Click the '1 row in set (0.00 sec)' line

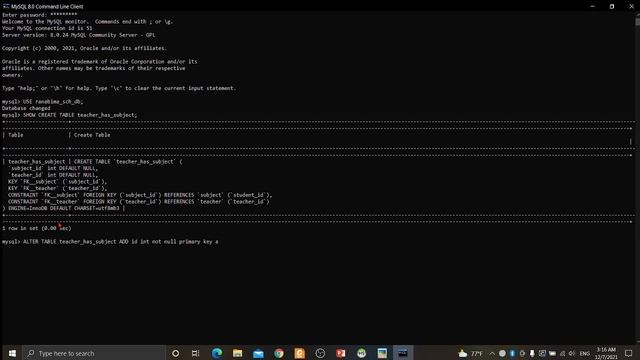37,228
